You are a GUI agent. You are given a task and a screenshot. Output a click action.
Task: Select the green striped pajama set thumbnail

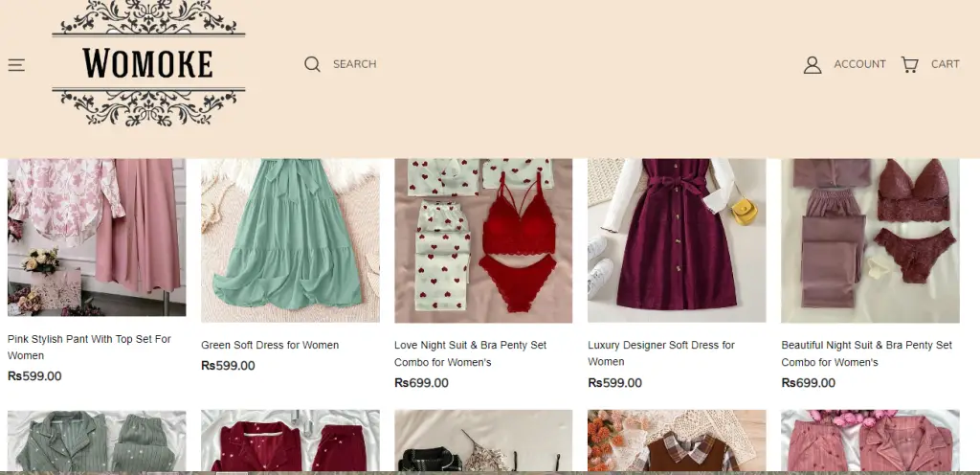pos(97,441)
